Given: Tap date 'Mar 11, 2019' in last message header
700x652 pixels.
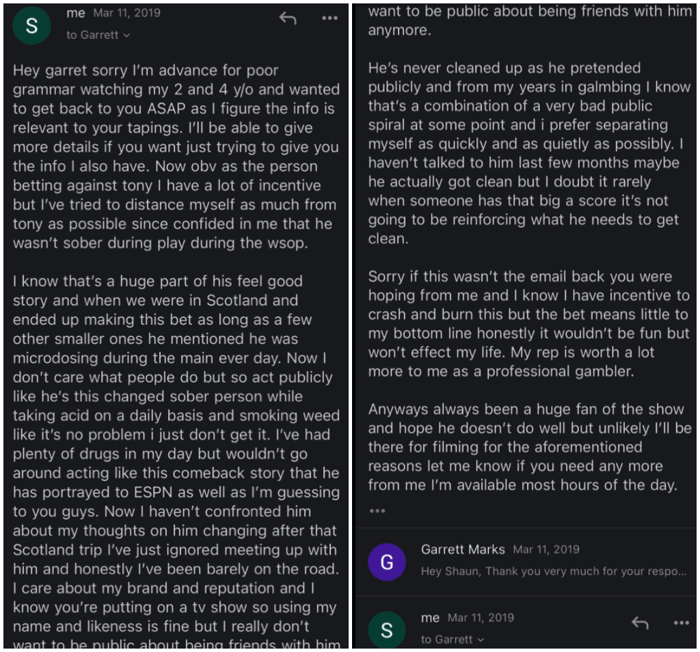Looking at the screenshot, I should [x=481, y=618].
